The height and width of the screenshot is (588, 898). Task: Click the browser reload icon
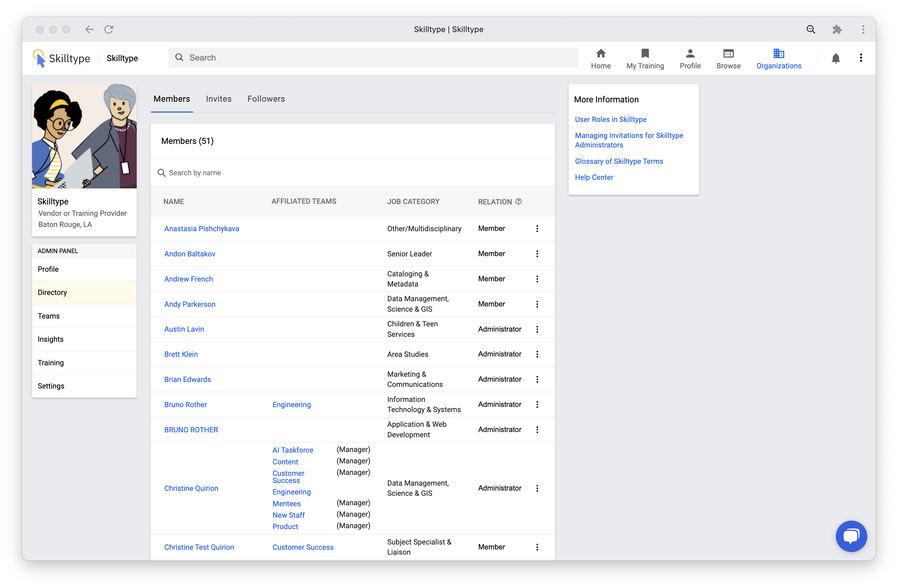tap(109, 29)
